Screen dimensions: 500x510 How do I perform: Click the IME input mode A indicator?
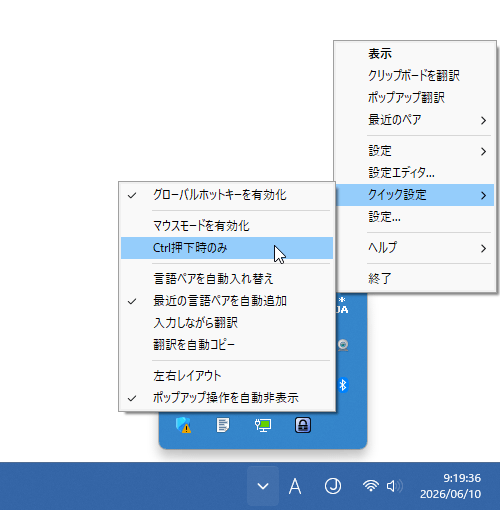295,486
